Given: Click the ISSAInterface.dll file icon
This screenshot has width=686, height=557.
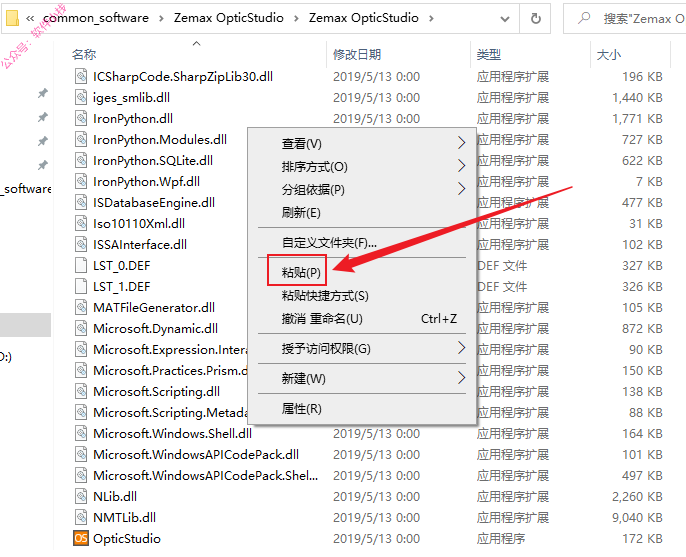Looking at the screenshot, I should (81, 245).
